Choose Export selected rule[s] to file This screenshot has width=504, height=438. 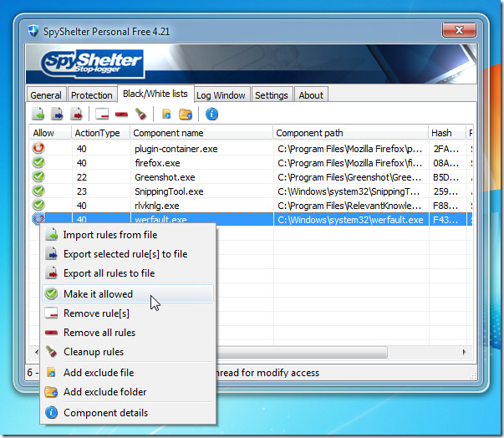click(x=128, y=254)
